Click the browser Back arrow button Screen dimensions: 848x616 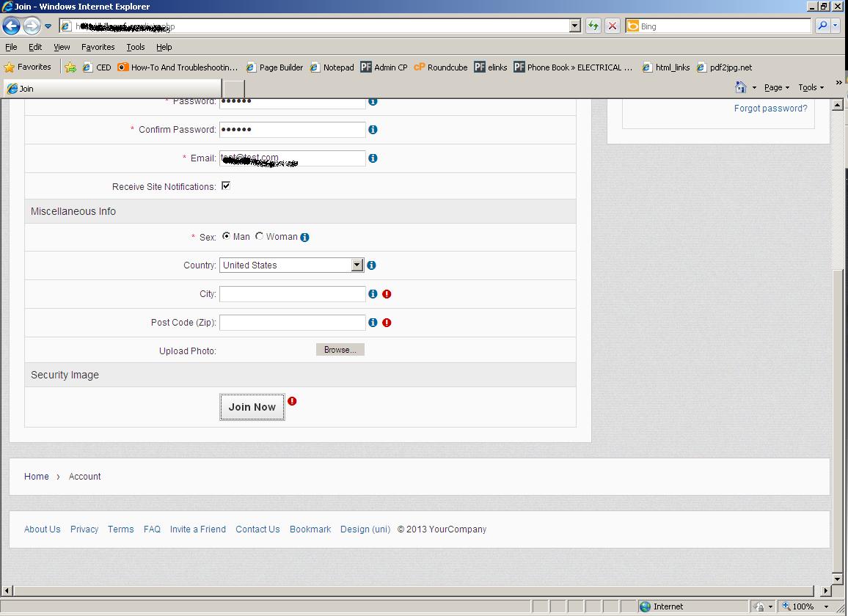pyautogui.click(x=11, y=26)
